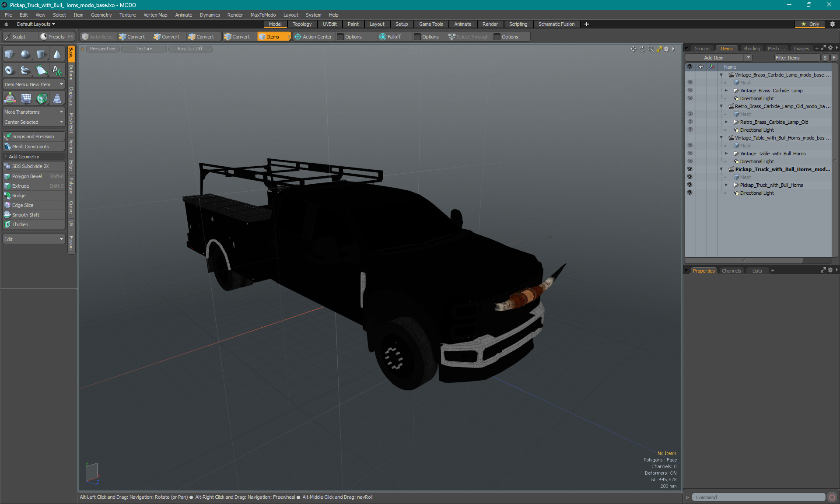Toggle visibility of the last Directional Light
This screenshot has height=504, width=840.
click(690, 193)
